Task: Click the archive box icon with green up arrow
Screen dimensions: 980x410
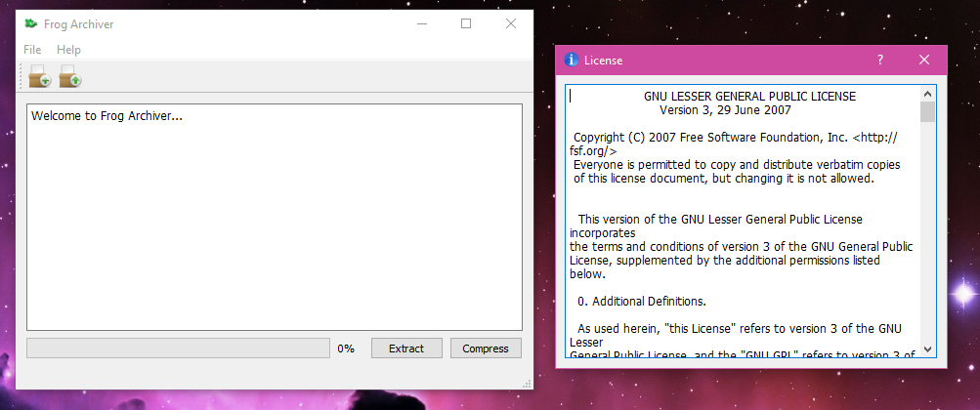Action: click(70, 75)
